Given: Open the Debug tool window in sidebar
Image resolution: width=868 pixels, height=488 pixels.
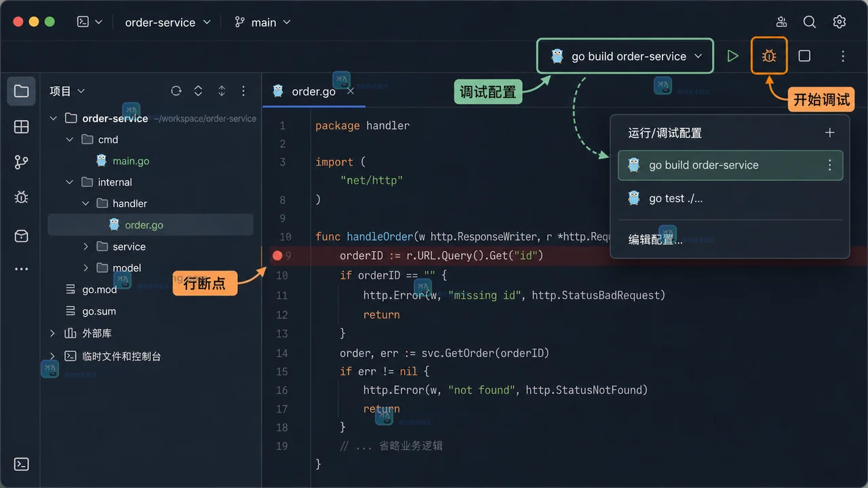Looking at the screenshot, I should (x=21, y=197).
